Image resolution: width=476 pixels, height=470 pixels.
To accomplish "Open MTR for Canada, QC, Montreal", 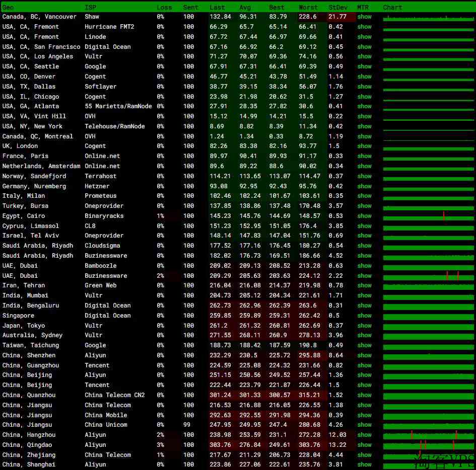I will point(364,136).
